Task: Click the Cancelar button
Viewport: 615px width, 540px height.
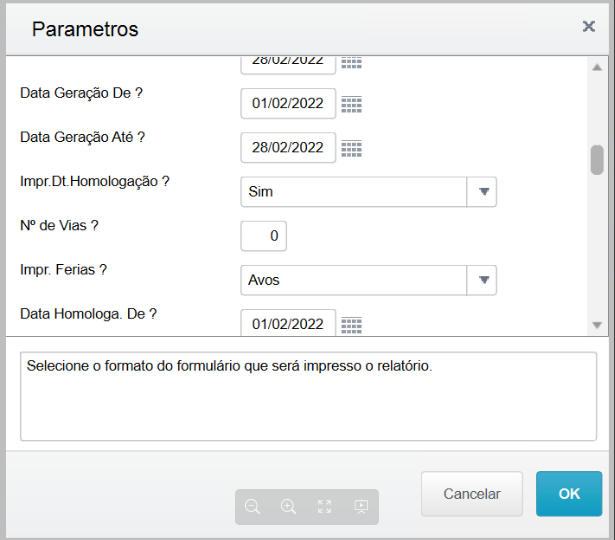Action: tap(472, 494)
